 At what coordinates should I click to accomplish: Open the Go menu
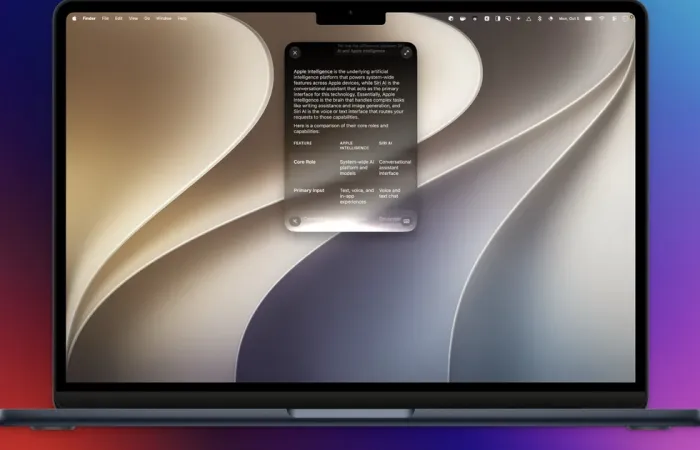pyautogui.click(x=147, y=18)
